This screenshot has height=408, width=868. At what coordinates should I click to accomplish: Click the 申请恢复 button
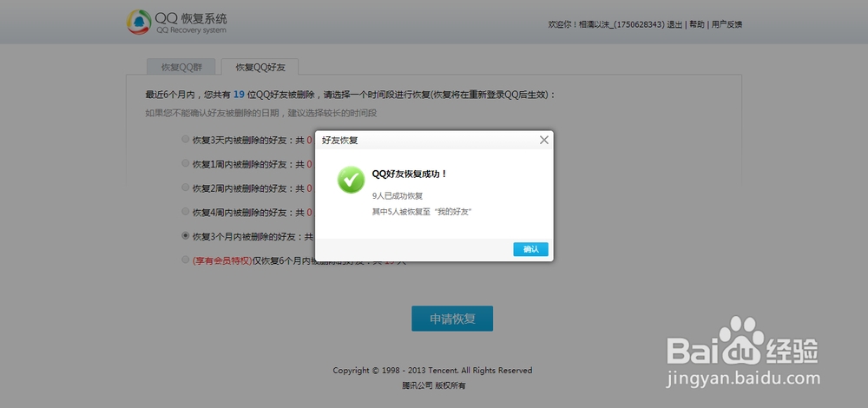pyautogui.click(x=451, y=319)
